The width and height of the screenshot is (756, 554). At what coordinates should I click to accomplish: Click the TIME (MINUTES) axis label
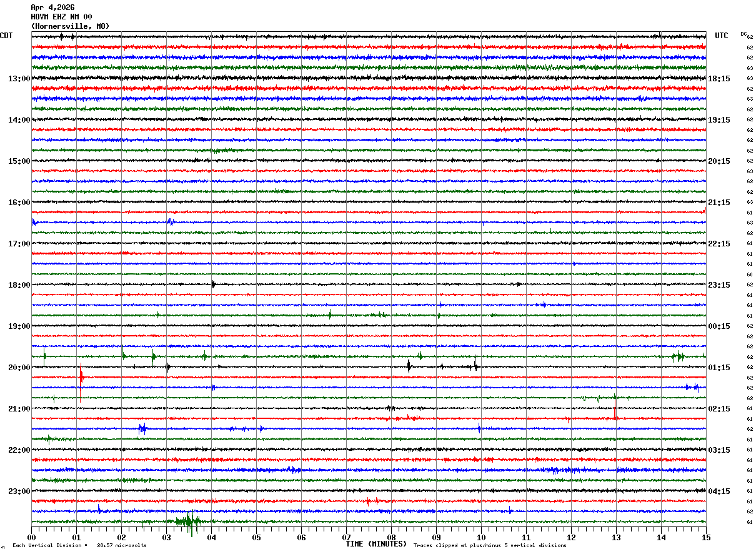(x=376, y=544)
